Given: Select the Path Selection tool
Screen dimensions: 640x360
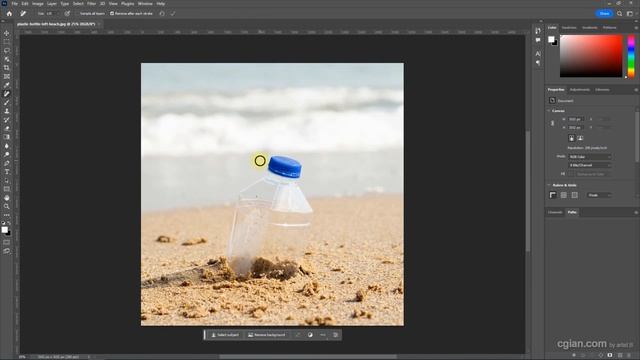Looking at the screenshot, I should click(x=7, y=180).
